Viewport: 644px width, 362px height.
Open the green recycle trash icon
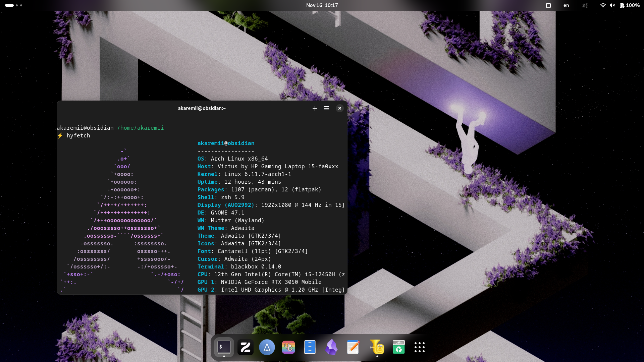[x=398, y=347]
